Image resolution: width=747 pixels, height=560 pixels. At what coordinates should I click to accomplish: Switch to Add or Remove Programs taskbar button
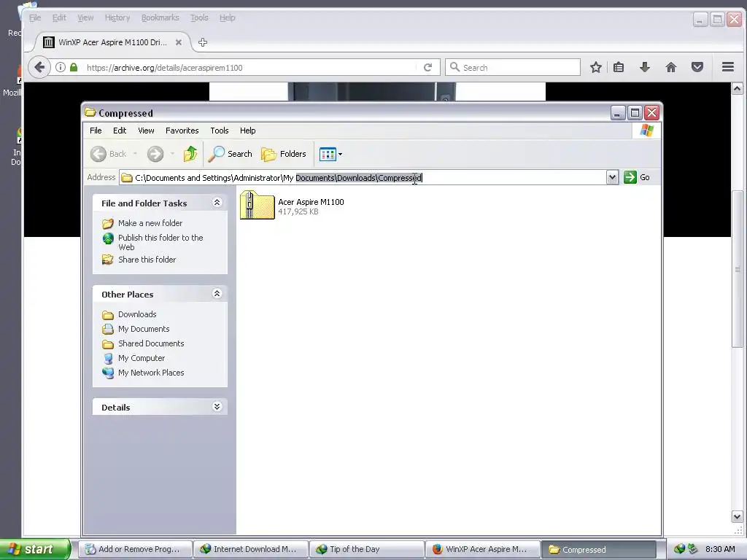[135, 549]
